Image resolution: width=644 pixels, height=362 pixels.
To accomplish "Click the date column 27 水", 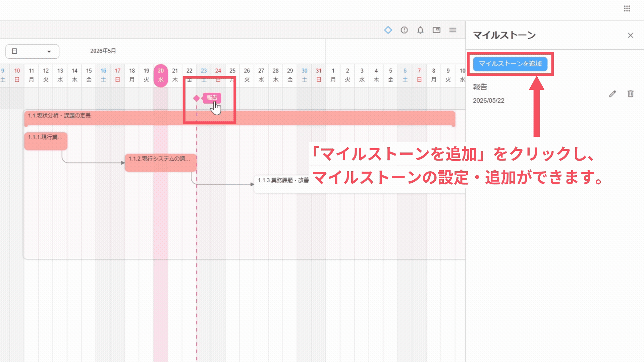I will click(261, 75).
